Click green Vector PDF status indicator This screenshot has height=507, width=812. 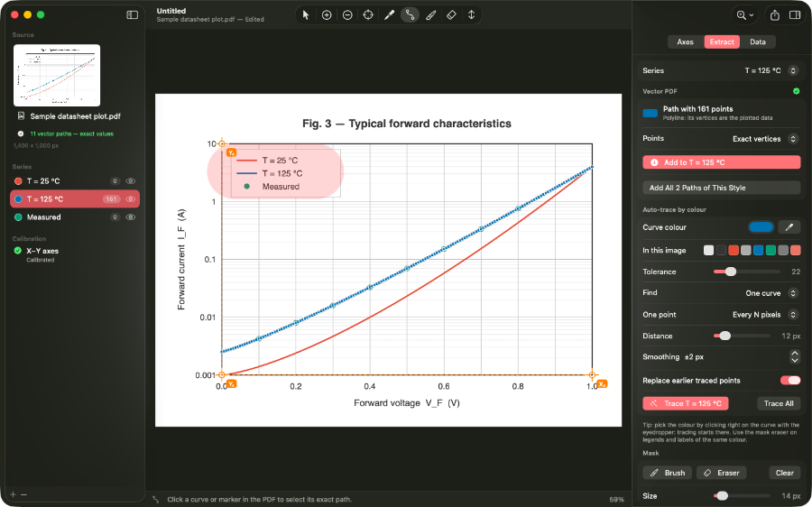796,91
